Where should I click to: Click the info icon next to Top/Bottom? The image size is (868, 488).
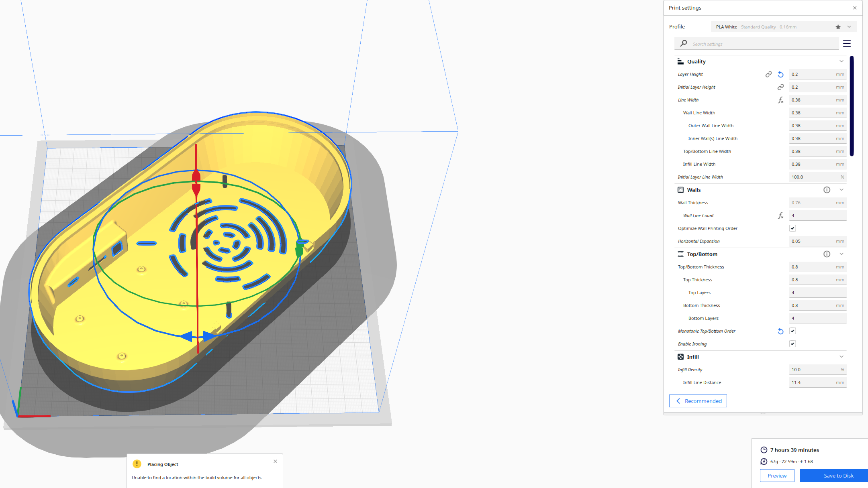827,254
